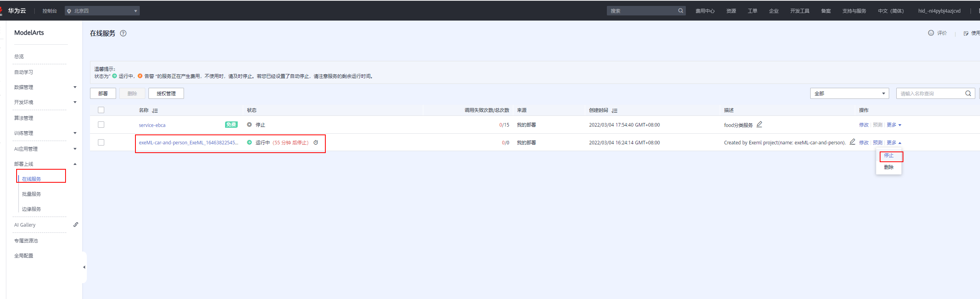
Task: Click the 授权管理 button
Action: point(166,93)
